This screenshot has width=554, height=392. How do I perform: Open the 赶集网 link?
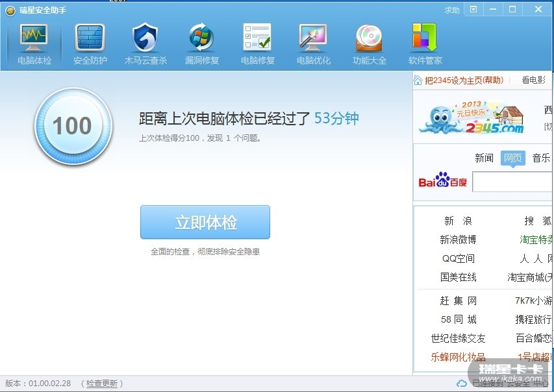click(458, 301)
